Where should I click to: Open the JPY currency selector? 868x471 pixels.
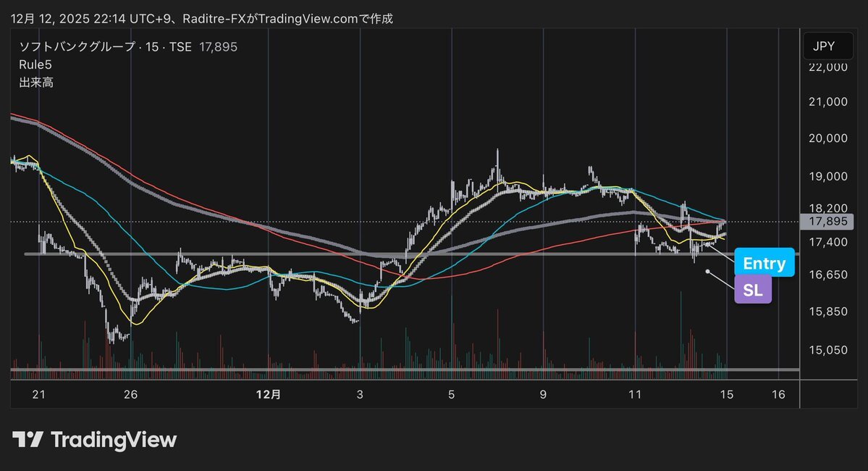(x=823, y=46)
